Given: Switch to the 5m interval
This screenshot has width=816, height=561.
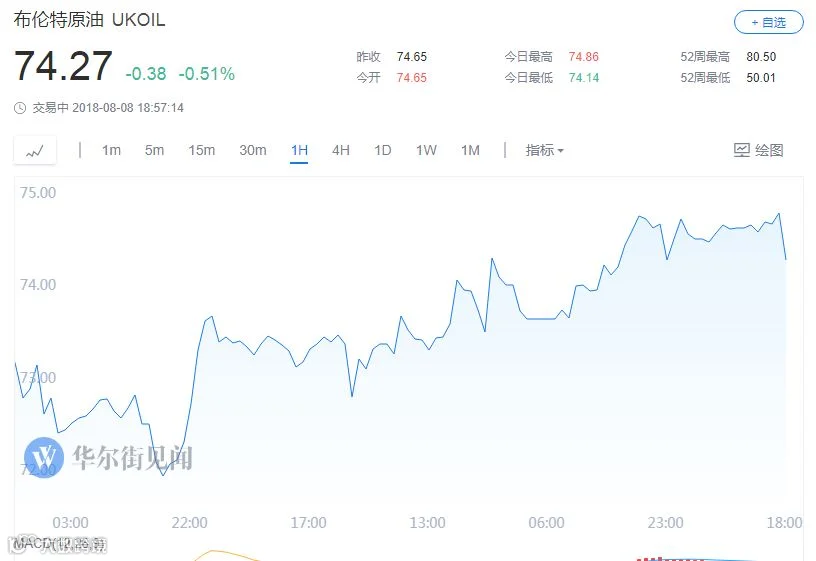Looking at the screenshot, I should 154,150.
